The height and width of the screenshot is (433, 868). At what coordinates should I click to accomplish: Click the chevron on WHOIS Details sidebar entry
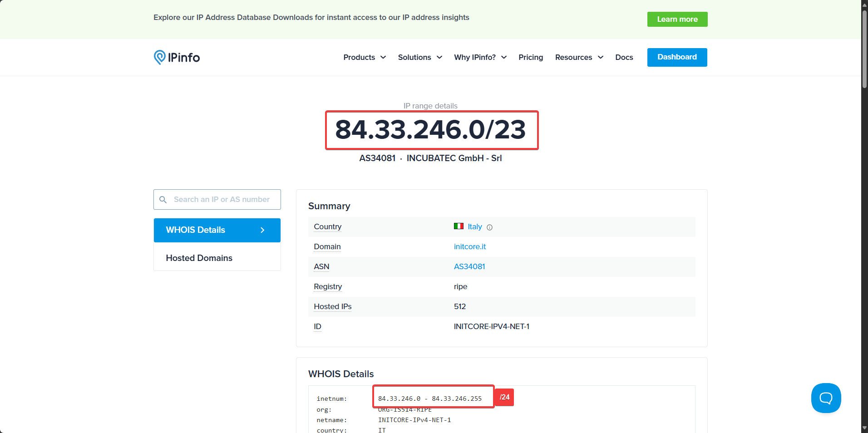(262, 230)
